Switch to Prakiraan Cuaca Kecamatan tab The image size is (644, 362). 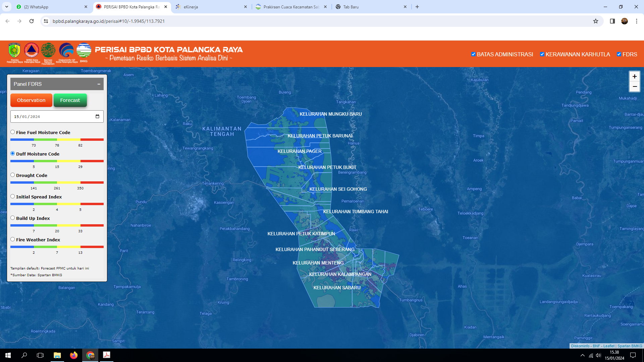point(291,7)
